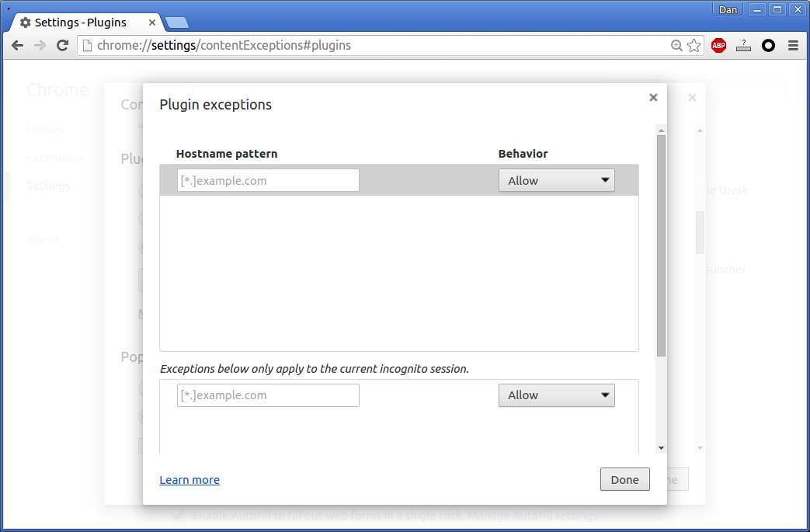The width and height of the screenshot is (810, 532).
Task: Focus the first Hostname pattern input field
Action: click(268, 180)
